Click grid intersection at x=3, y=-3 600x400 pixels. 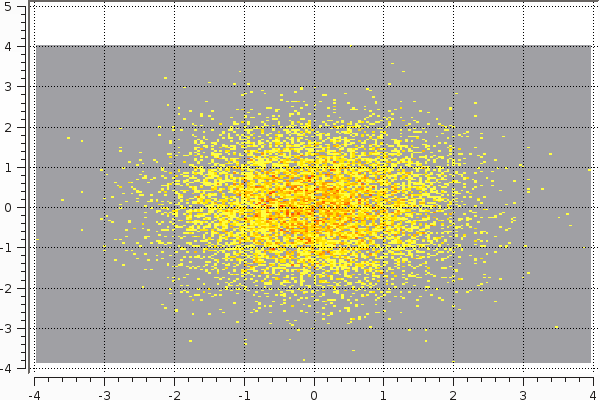point(523,328)
